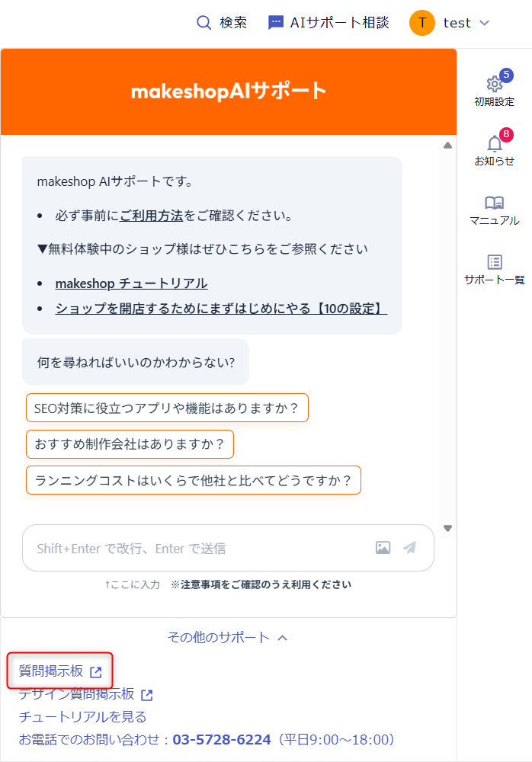Select おすすめ制作会社 suggested question

point(130,444)
